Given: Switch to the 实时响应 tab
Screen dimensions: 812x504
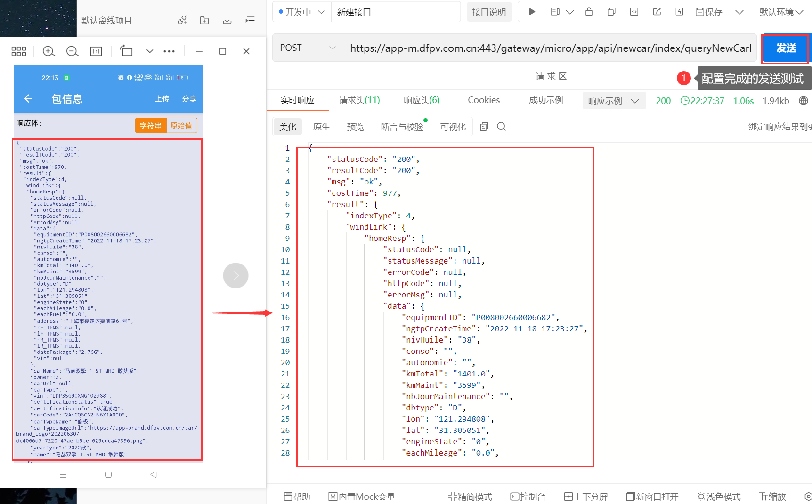Looking at the screenshot, I should 297,100.
